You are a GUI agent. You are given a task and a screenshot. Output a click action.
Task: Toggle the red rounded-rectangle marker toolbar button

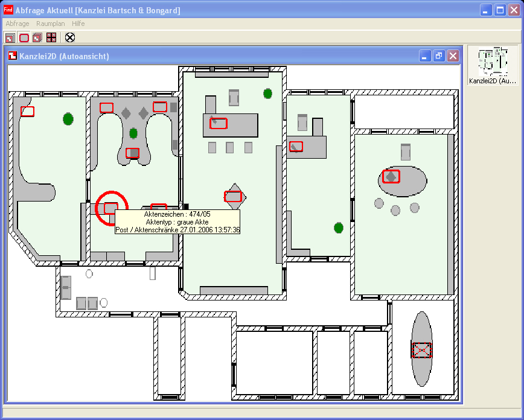point(24,37)
